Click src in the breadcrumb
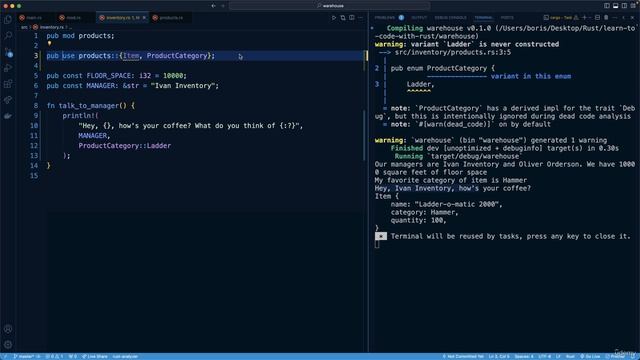Image resolution: width=640 pixels, height=360 pixels. [24, 27]
